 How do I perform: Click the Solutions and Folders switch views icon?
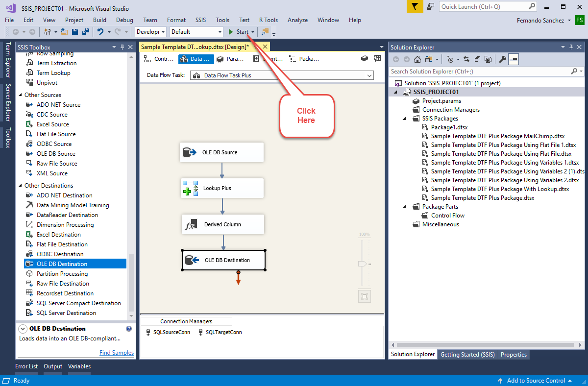click(429, 59)
